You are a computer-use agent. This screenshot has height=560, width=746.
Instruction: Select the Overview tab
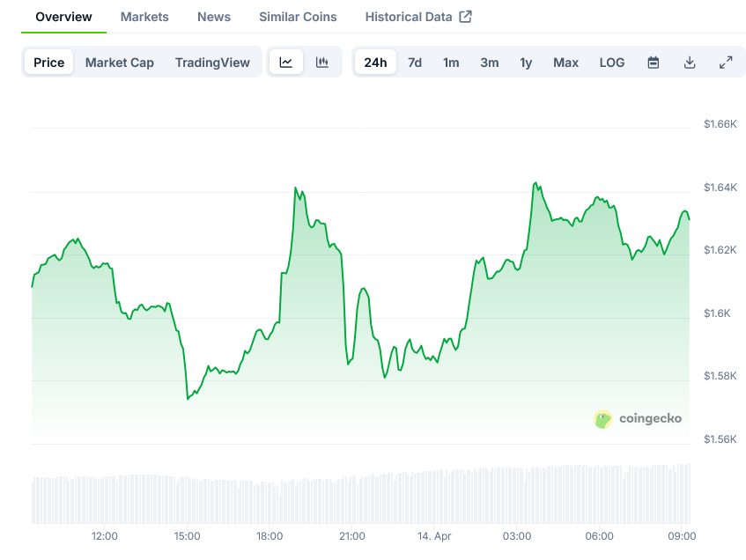coord(63,17)
